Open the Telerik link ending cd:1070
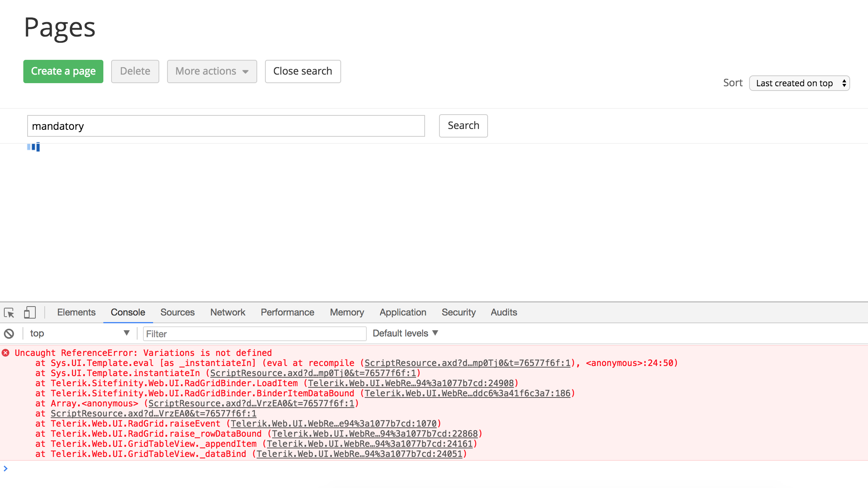This screenshot has height=488, width=868. point(334,424)
